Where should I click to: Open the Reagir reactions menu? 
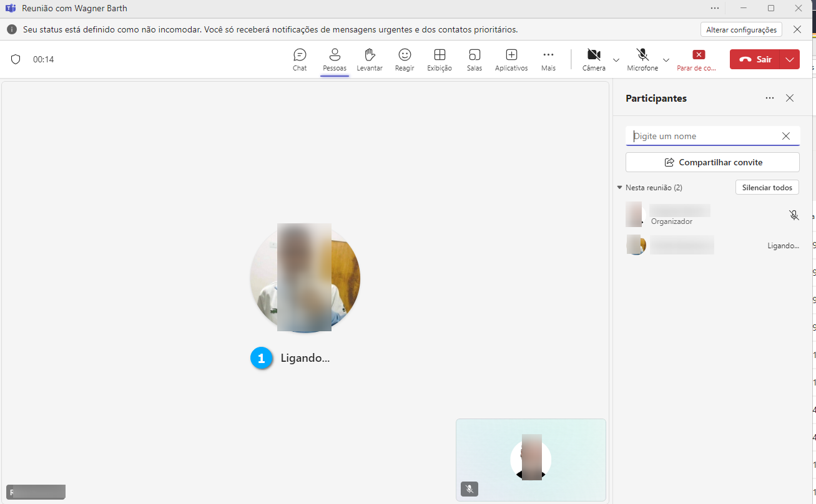pyautogui.click(x=405, y=59)
